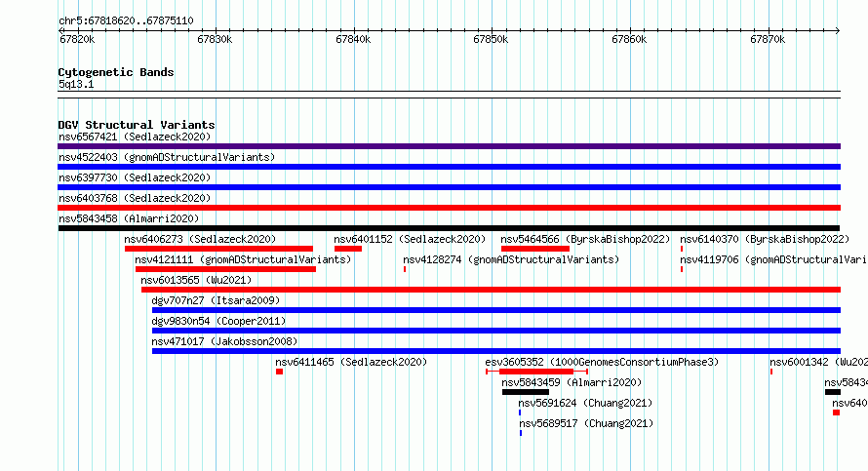Screen dimensions: 868x471
Task: Open the nsv6001342 variant label
Action: (818, 362)
